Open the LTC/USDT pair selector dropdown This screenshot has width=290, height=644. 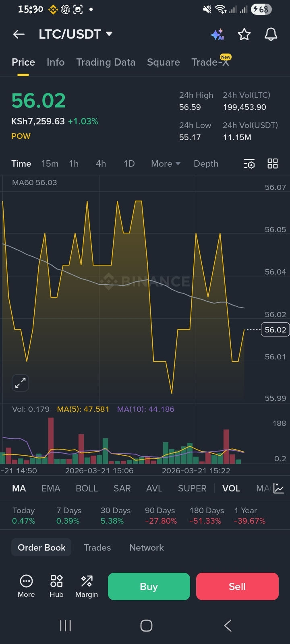pyautogui.click(x=75, y=34)
